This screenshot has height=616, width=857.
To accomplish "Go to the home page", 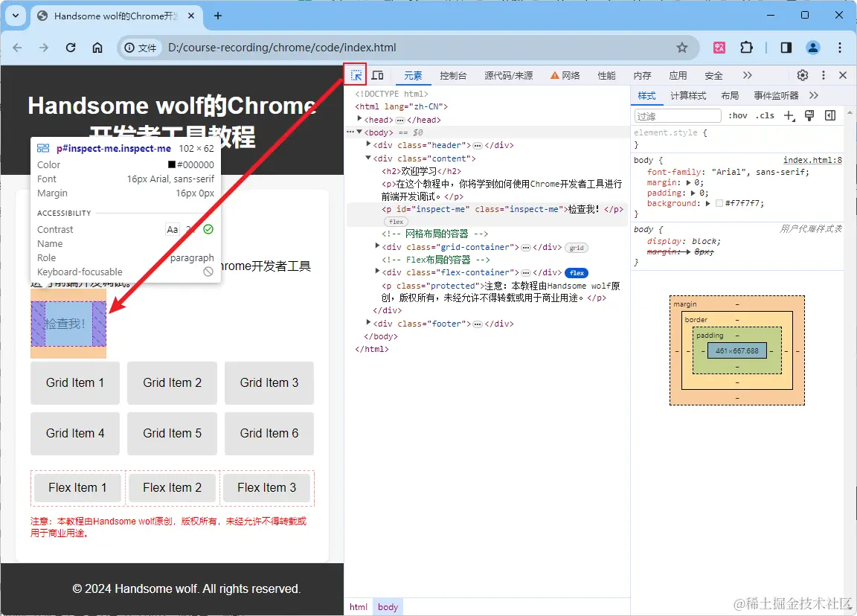I will pos(97,48).
